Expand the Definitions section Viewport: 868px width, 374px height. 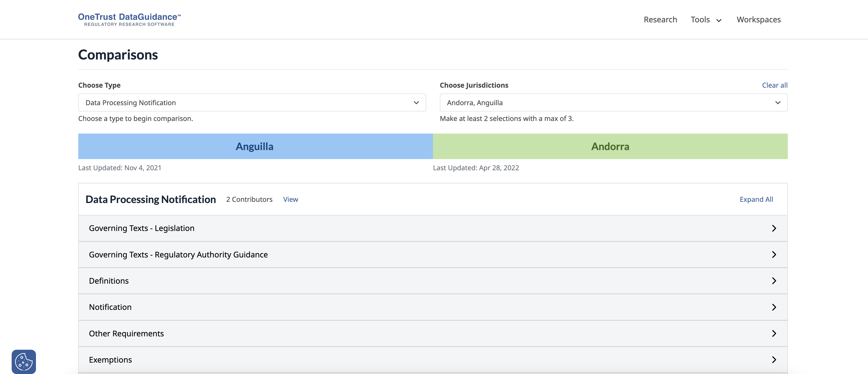[x=433, y=281]
